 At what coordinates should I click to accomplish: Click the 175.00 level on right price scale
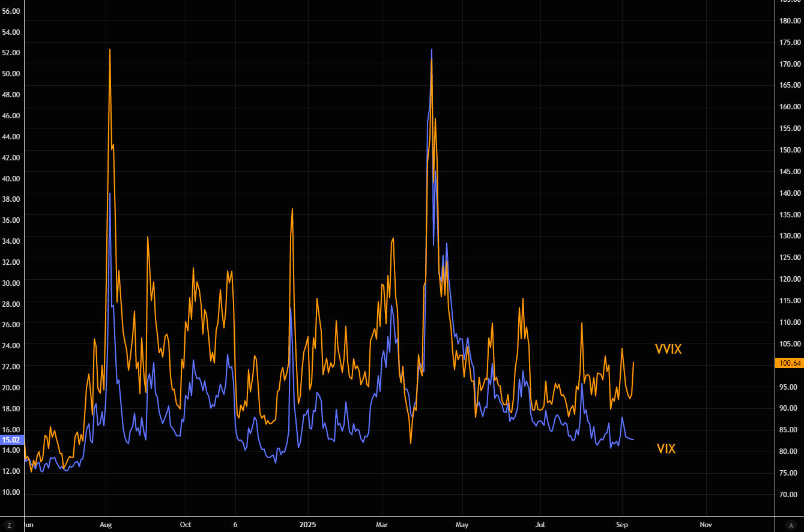coord(790,42)
